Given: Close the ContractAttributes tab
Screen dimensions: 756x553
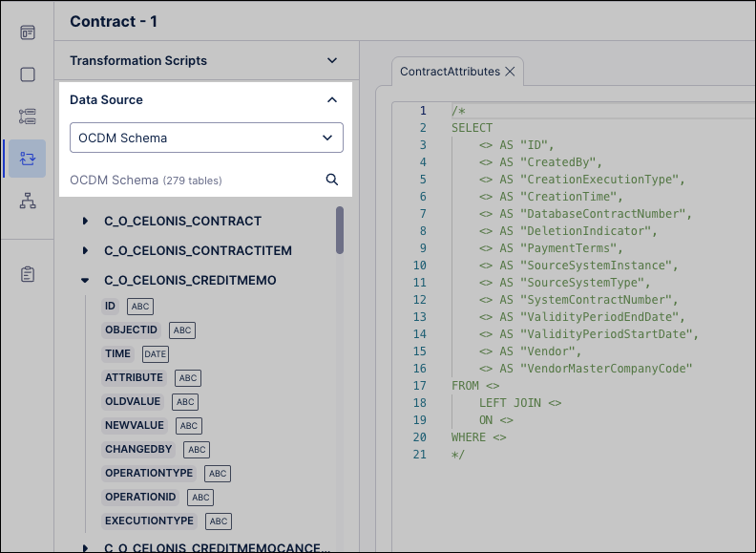Looking at the screenshot, I should point(510,72).
